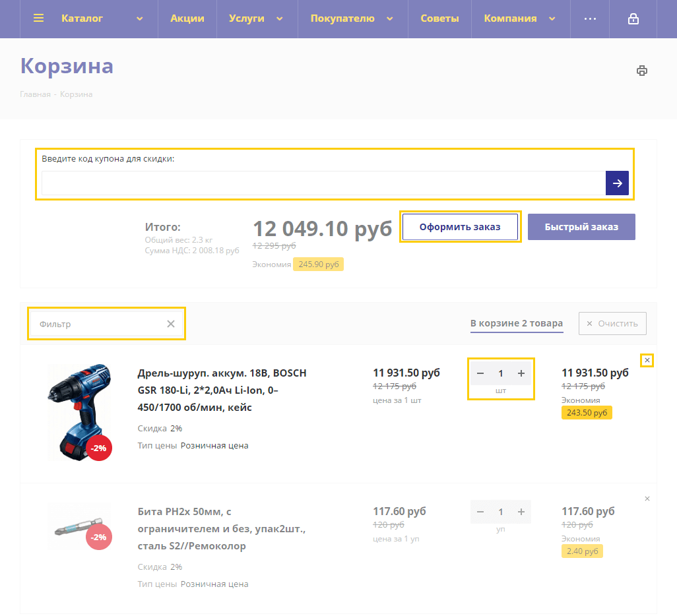
Task: Open the Bosch drill product thumbnail
Action: (x=80, y=412)
